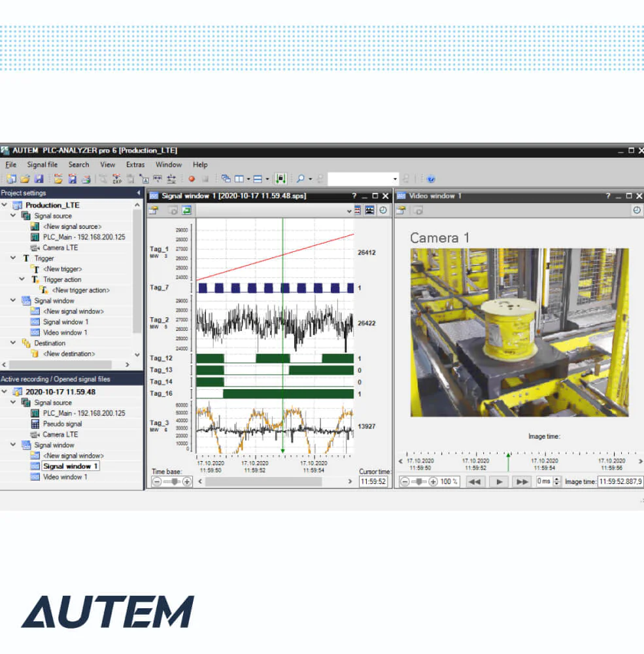Start recording with the red record button
Viewport: 644px width, 654px height.
point(192,179)
